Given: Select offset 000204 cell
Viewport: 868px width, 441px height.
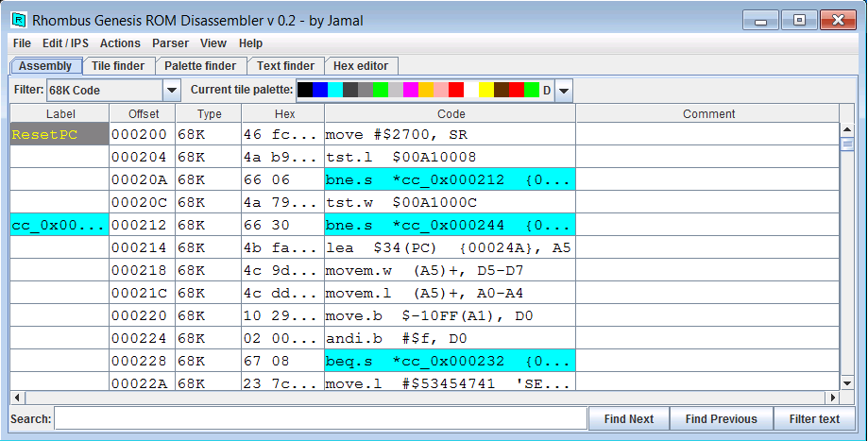Looking at the screenshot, I should [143, 157].
